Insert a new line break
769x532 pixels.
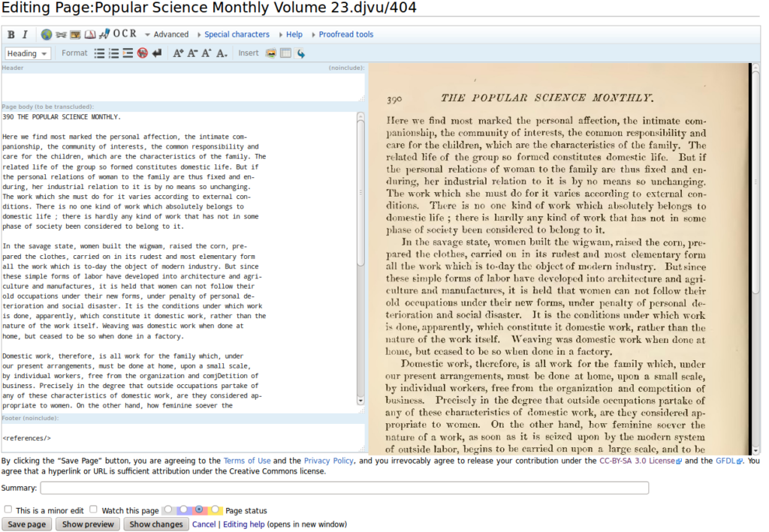click(157, 53)
